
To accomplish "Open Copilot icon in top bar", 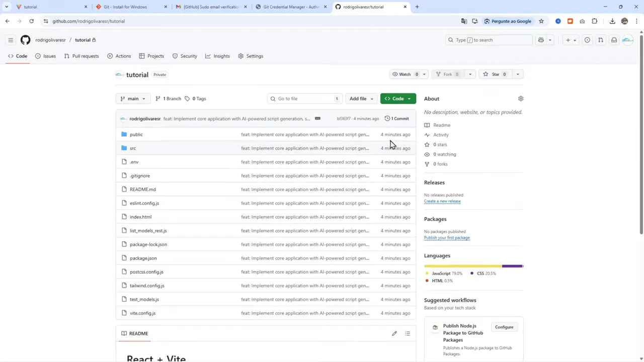I will tap(541, 40).
